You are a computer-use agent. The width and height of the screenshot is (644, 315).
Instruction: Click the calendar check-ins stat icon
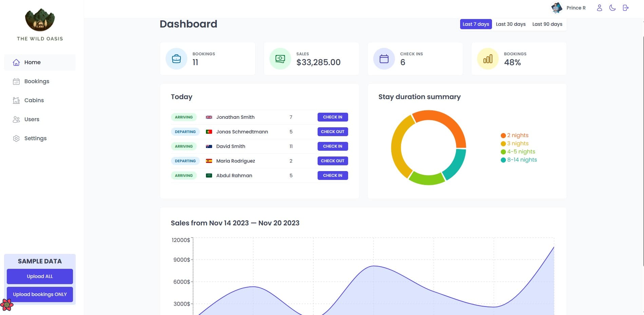pos(384,59)
